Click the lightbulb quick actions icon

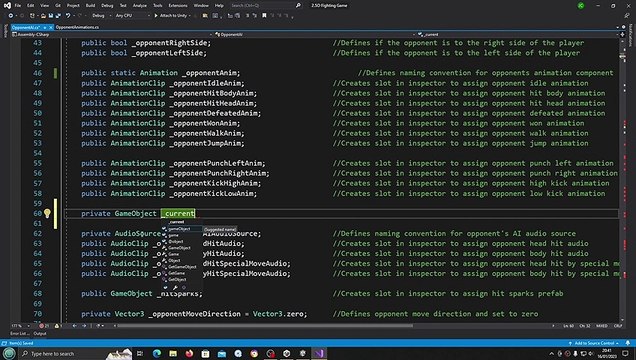[47, 213]
